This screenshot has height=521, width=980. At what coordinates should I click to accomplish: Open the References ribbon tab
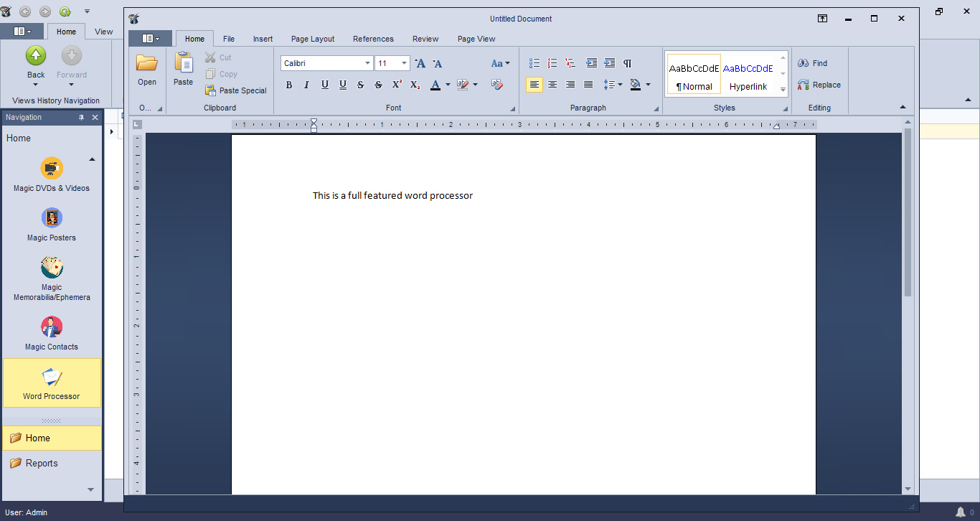click(373, 39)
